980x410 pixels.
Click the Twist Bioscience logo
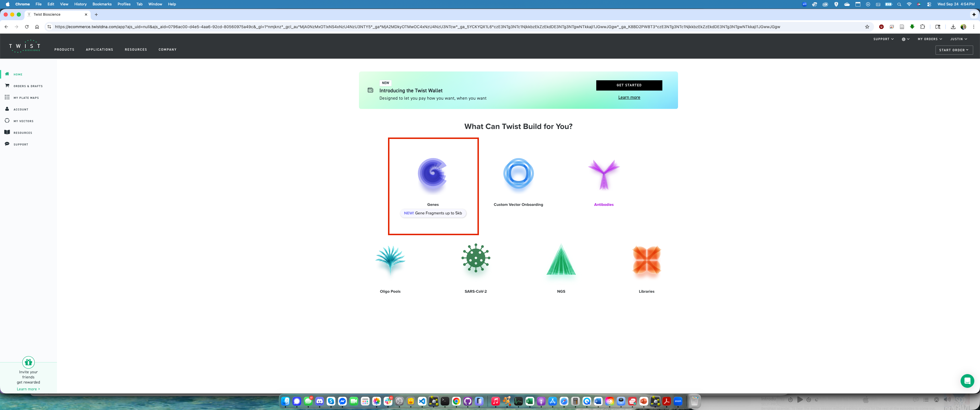pyautogui.click(x=25, y=46)
